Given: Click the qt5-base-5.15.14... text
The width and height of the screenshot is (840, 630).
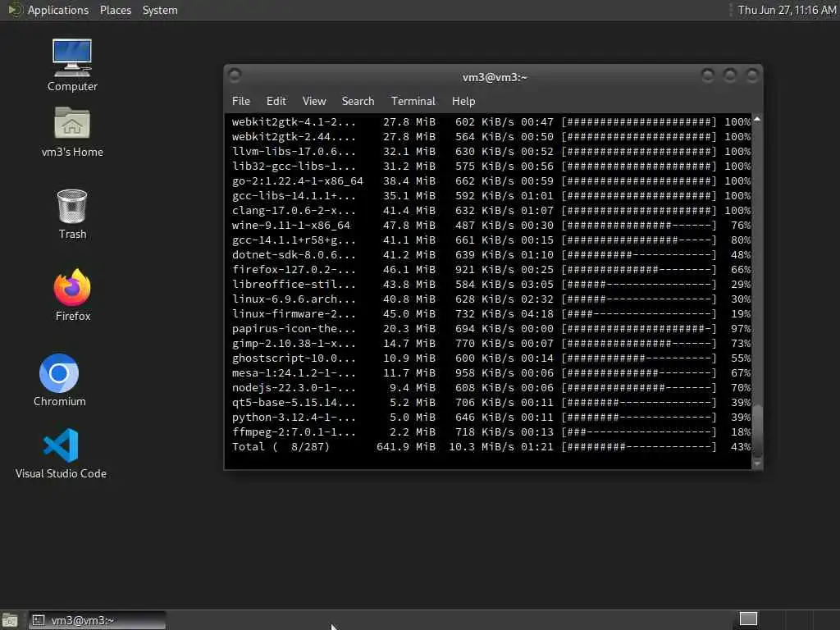Looking at the screenshot, I should 294,402.
